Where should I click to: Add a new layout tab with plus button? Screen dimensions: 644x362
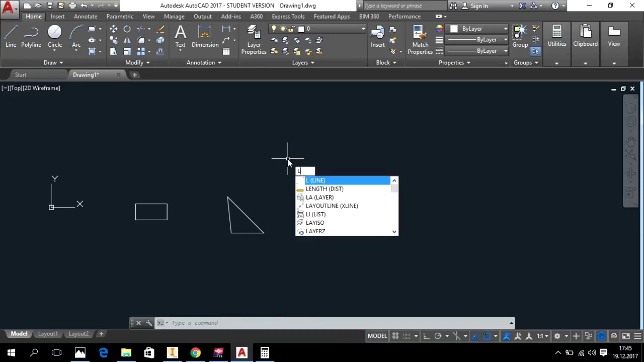click(101, 334)
